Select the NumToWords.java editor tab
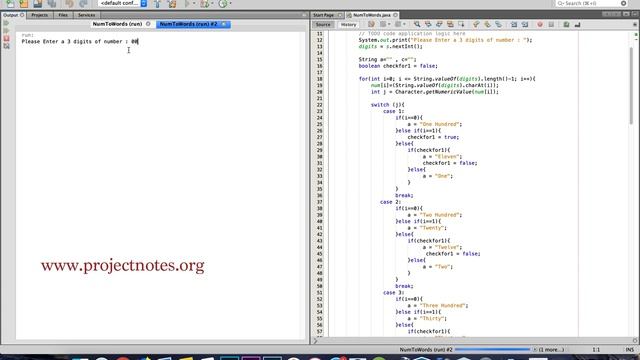The image size is (640, 360). [x=372, y=15]
